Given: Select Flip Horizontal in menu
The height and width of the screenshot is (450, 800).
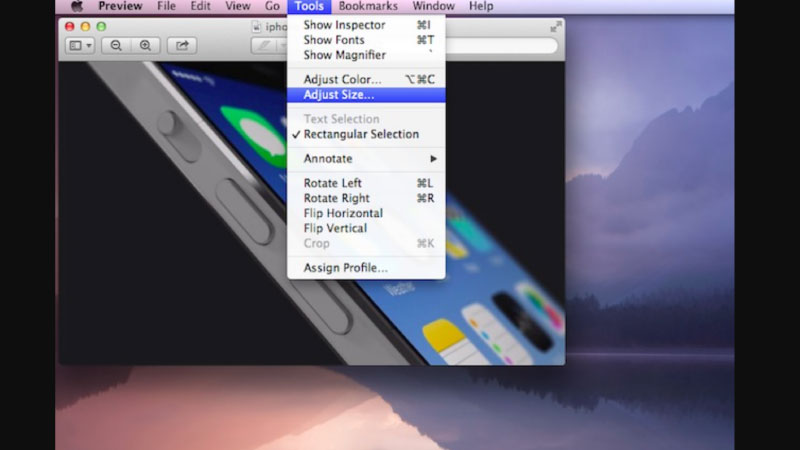Looking at the screenshot, I should pos(343,213).
